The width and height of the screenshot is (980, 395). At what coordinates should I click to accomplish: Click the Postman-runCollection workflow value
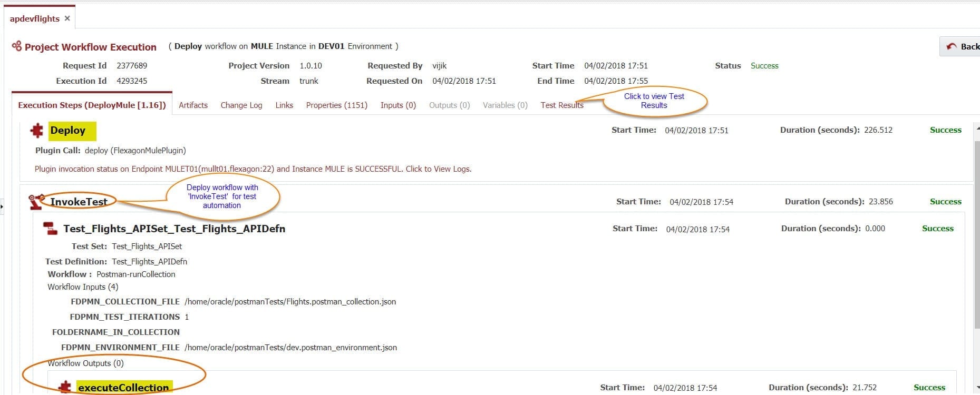pos(136,274)
